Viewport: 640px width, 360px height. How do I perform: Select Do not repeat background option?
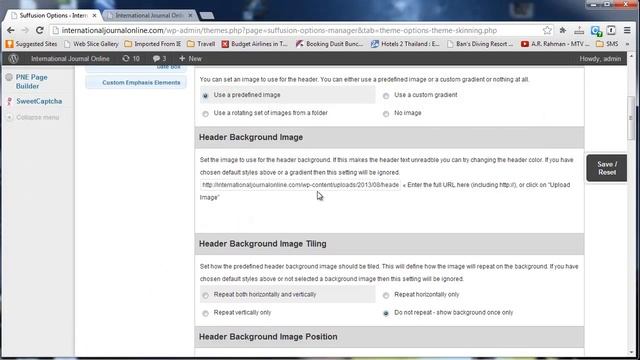[x=386, y=313]
